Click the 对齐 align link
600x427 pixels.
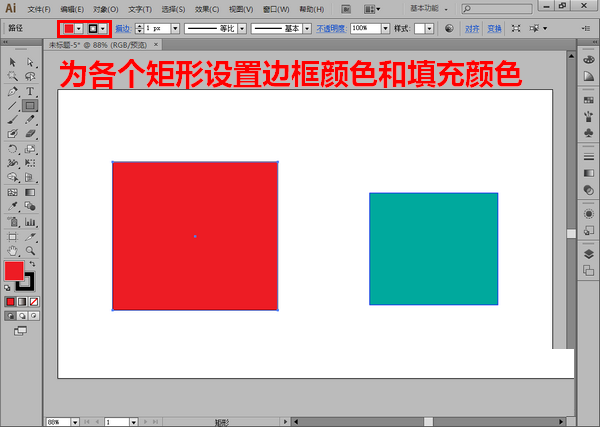pyautogui.click(x=472, y=29)
